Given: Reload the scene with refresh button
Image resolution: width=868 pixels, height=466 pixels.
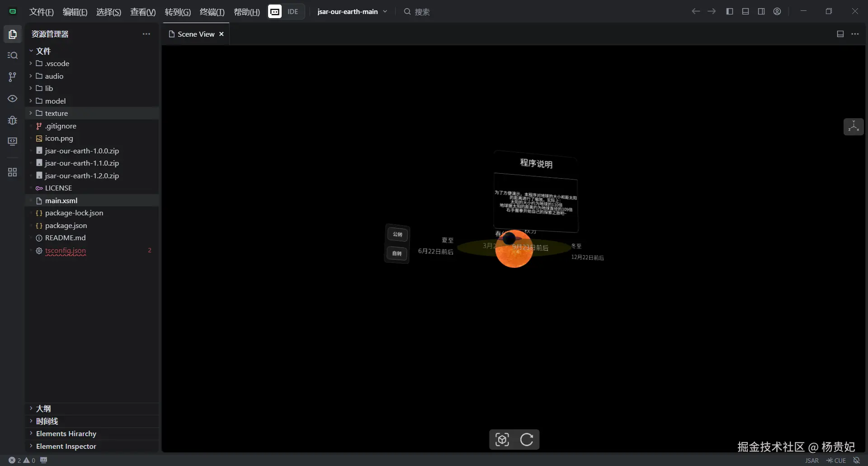Looking at the screenshot, I should [x=527, y=439].
